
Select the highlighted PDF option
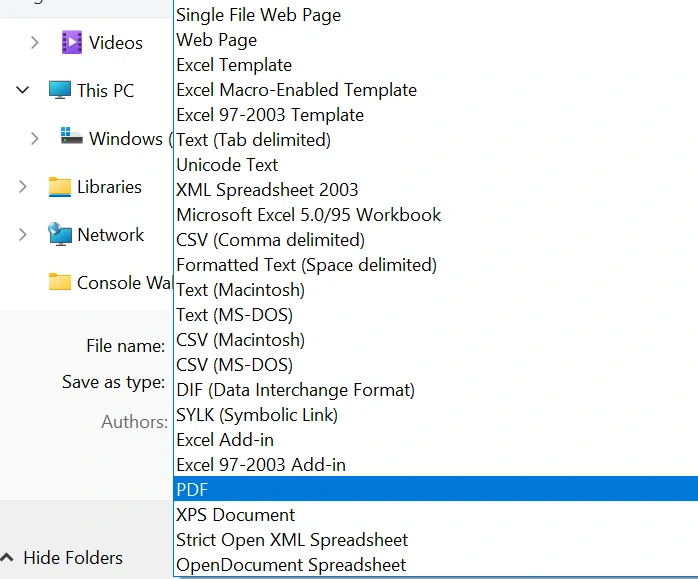coord(436,489)
